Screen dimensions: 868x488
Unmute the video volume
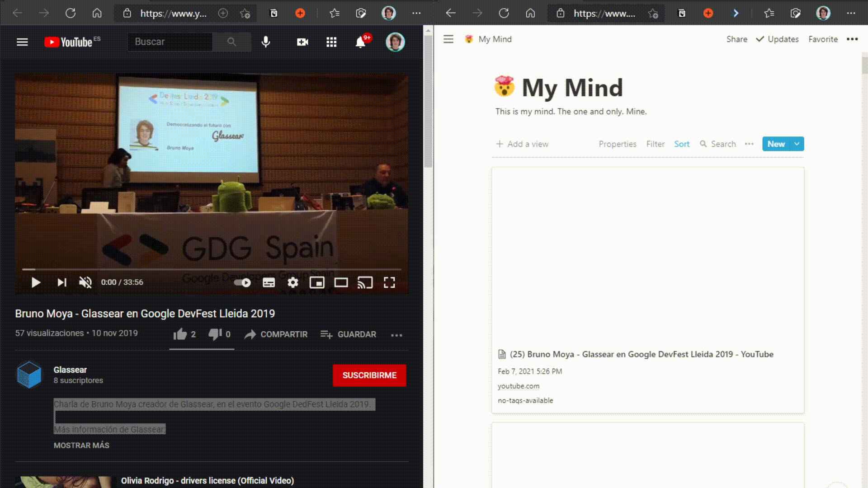point(85,282)
